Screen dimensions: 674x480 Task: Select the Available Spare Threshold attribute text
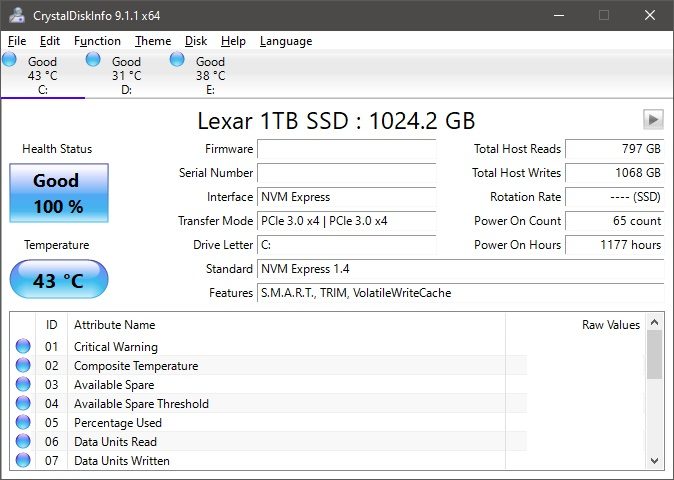[141, 404]
